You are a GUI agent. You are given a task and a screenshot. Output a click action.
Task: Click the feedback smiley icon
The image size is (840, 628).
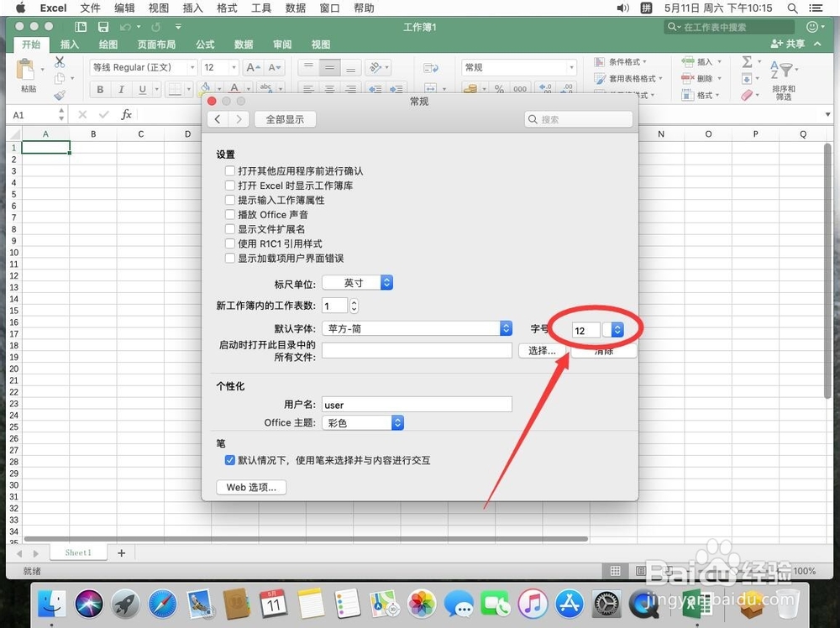click(812, 27)
